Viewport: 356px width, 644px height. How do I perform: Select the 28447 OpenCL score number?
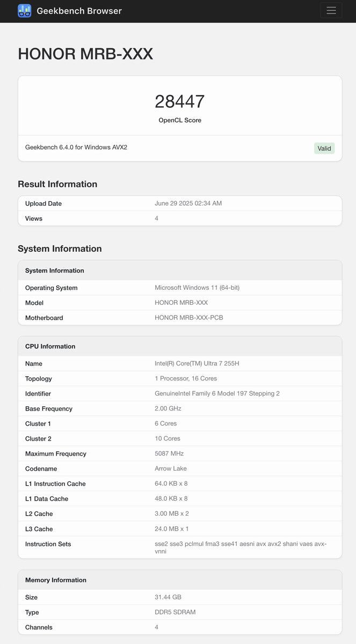(180, 101)
